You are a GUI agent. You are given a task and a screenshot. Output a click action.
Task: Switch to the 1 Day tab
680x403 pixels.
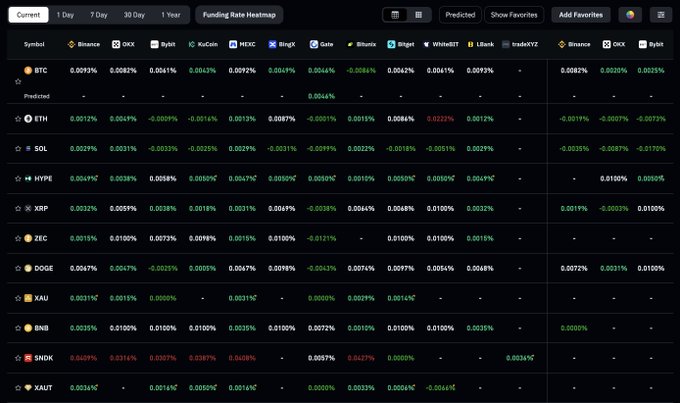tap(65, 15)
